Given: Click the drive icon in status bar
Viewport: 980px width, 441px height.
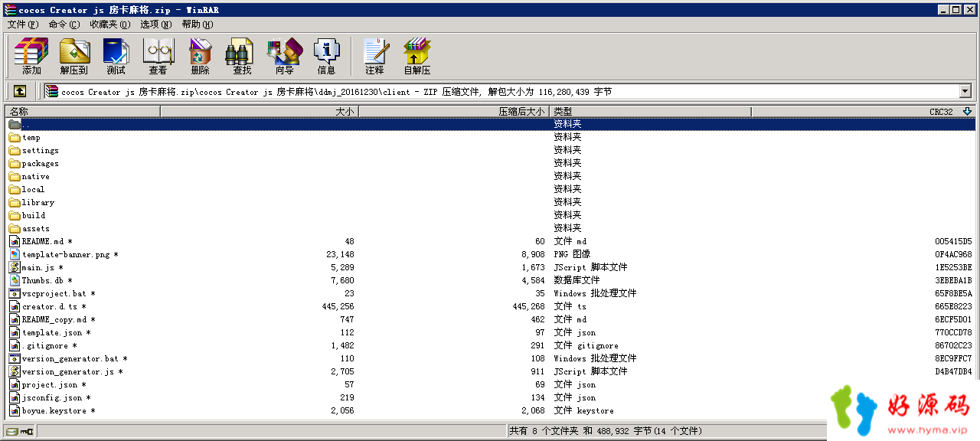Looking at the screenshot, I should 12,432.
